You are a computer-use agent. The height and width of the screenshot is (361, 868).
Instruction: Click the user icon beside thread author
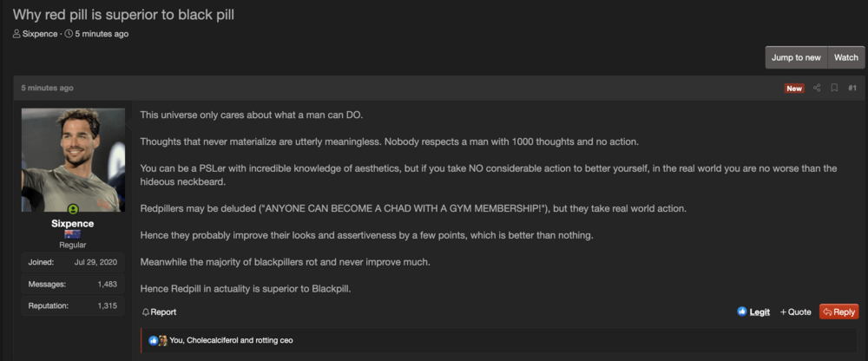(x=16, y=34)
